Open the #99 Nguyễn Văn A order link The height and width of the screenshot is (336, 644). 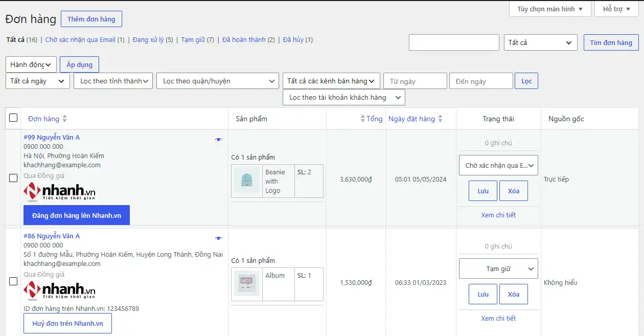[x=52, y=137]
